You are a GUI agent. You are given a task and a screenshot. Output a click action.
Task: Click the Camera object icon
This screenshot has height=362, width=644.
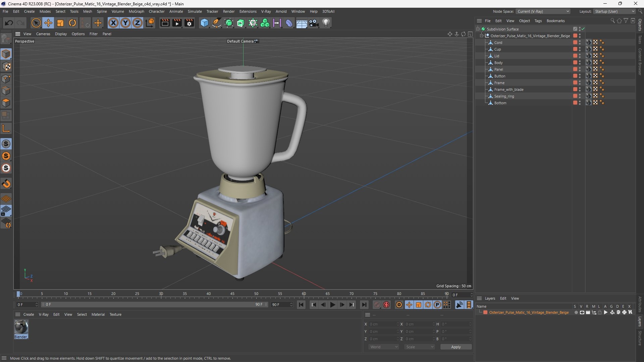point(314,23)
